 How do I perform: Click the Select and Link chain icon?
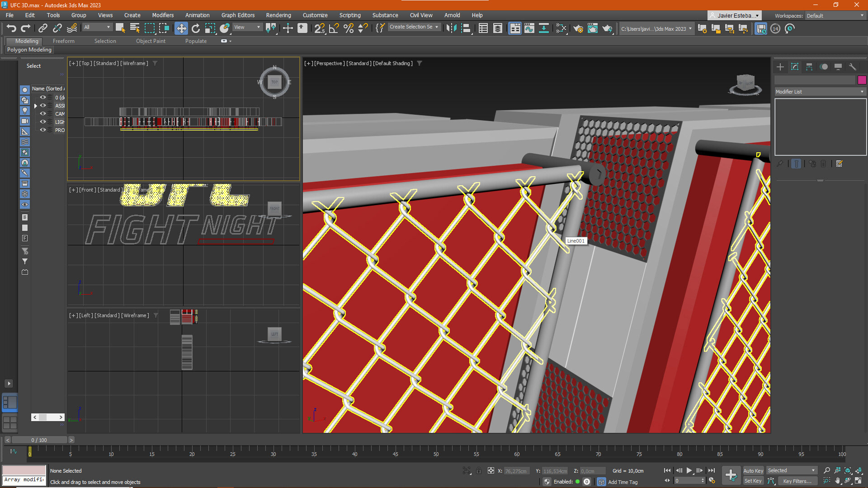point(42,28)
